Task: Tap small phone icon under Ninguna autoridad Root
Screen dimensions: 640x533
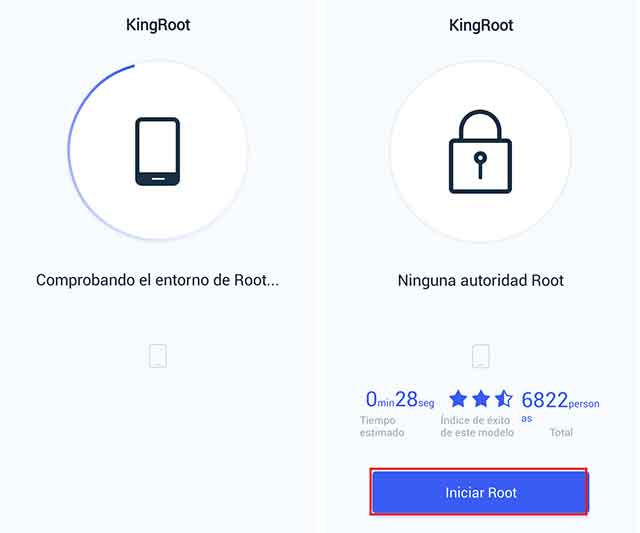Action: click(481, 356)
